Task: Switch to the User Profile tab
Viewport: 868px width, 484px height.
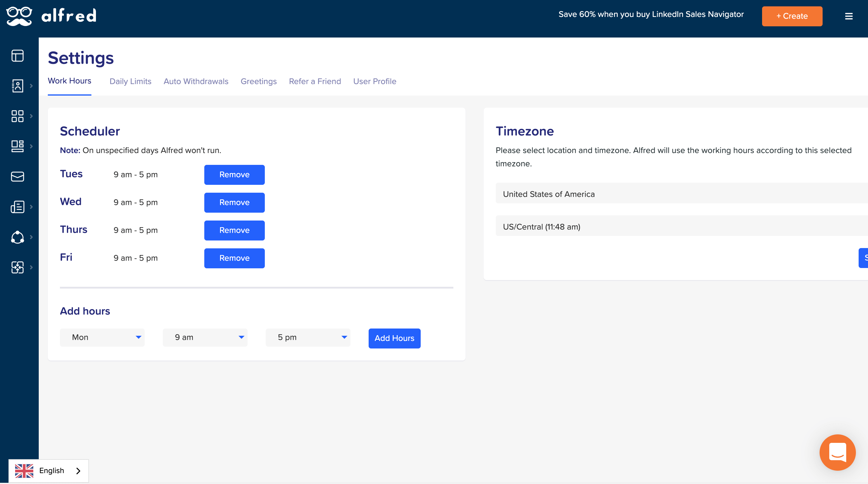Action: click(x=374, y=81)
